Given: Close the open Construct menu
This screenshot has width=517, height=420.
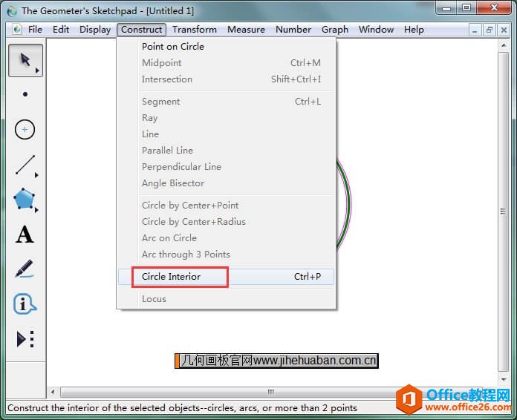Looking at the screenshot, I should (141, 30).
